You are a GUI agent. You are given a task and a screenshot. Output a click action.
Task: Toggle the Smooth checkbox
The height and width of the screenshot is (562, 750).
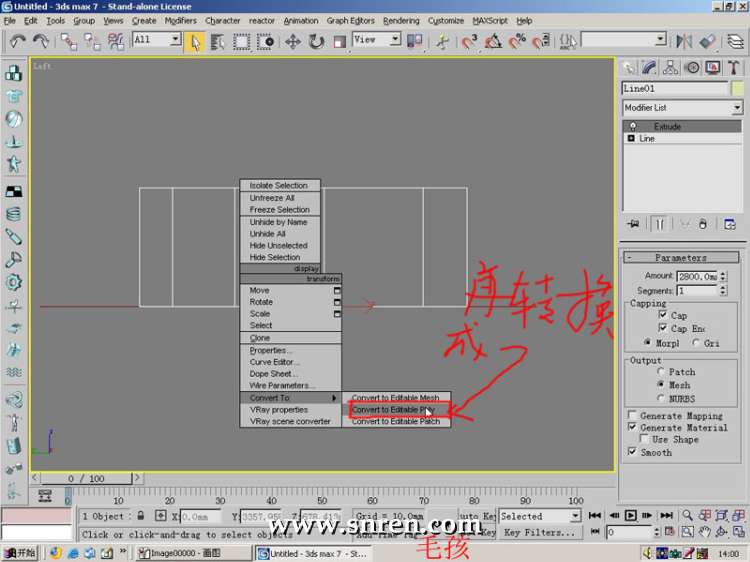click(632, 452)
